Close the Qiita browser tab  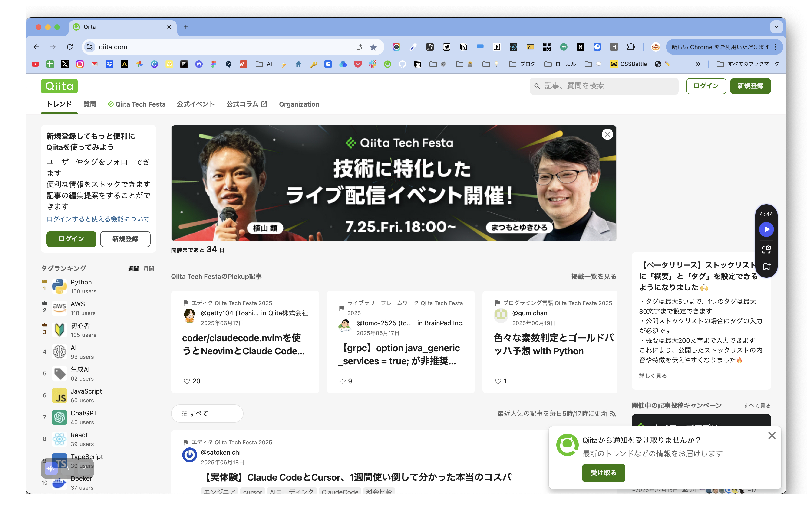pos(169,27)
